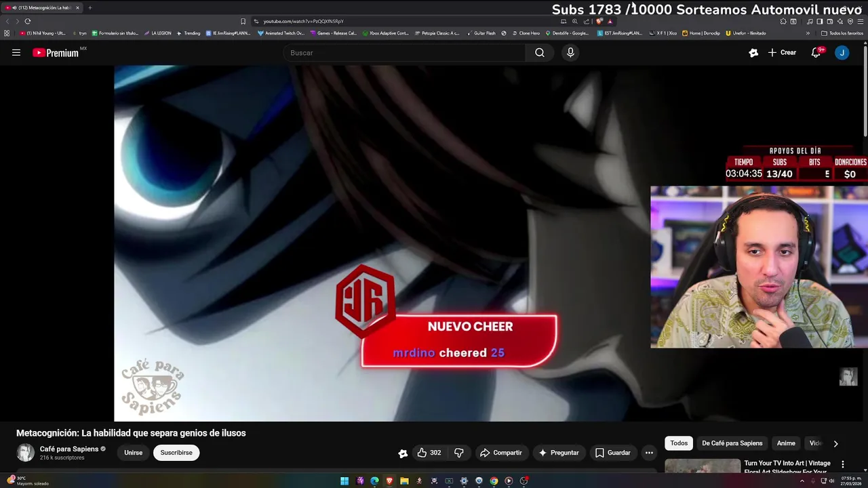Open Microsoft Edge from taskbar

pyautogui.click(x=374, y=481)
